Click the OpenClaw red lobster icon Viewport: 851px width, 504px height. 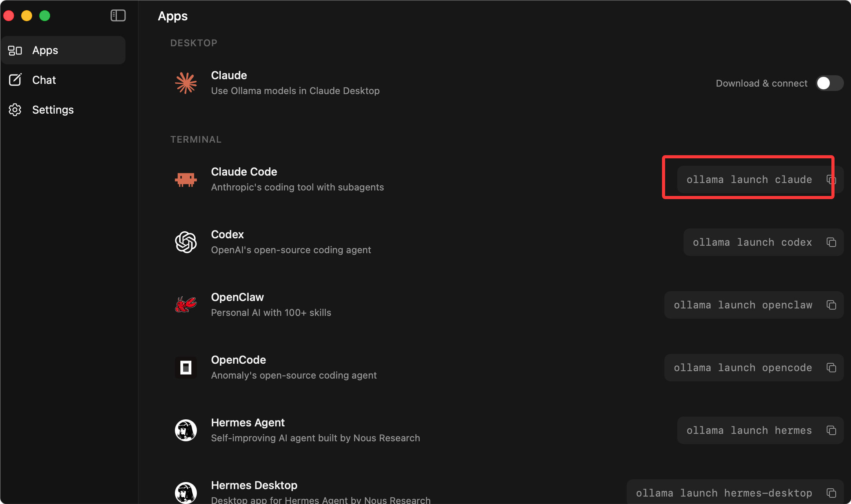[186, 305]
